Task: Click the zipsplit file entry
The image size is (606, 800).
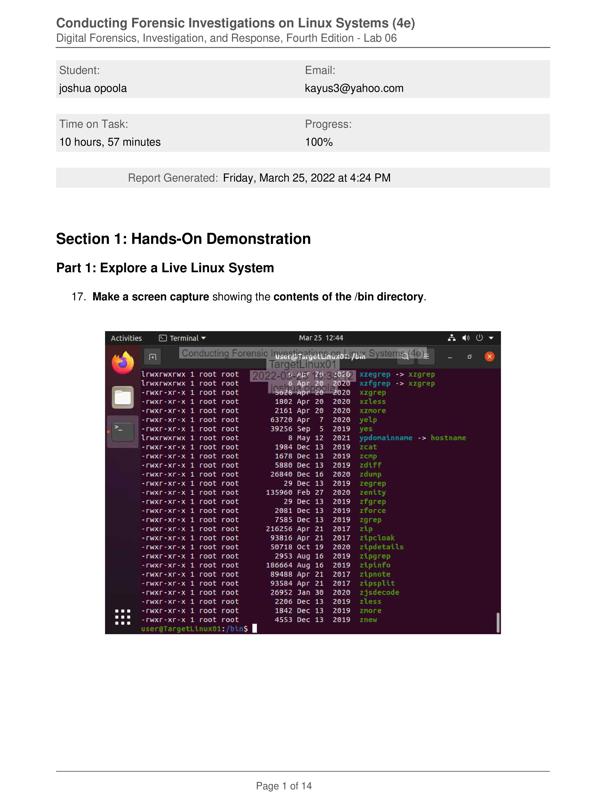Action: (377, 583)
